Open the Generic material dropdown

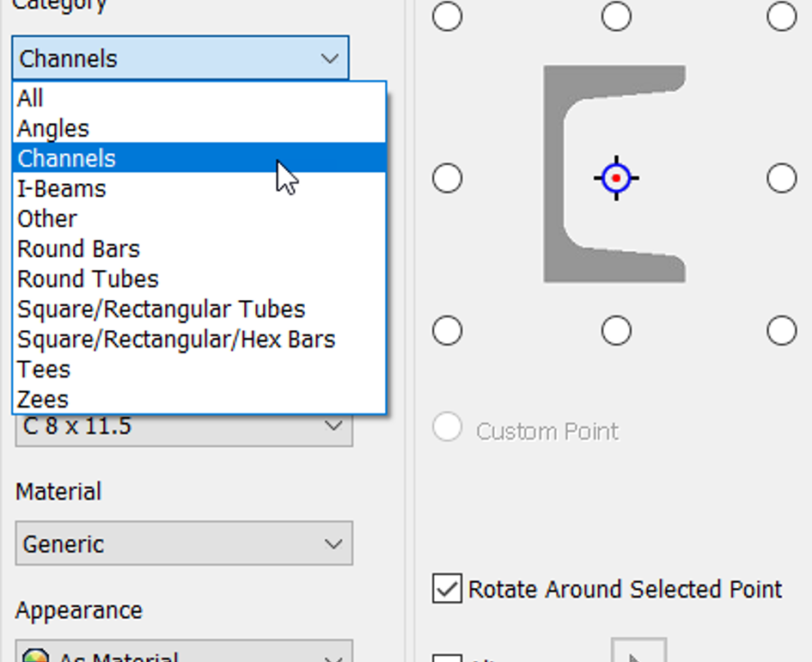[x=183, y=543]
